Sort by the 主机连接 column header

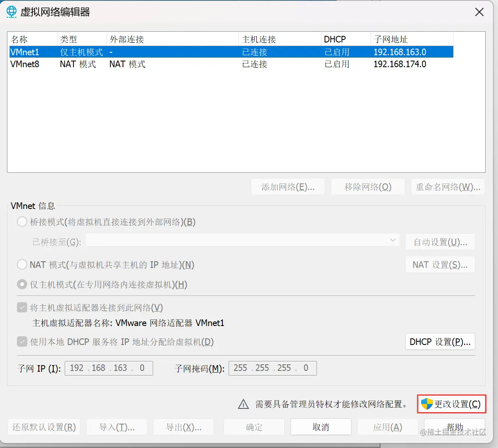[x=280, y=39]
